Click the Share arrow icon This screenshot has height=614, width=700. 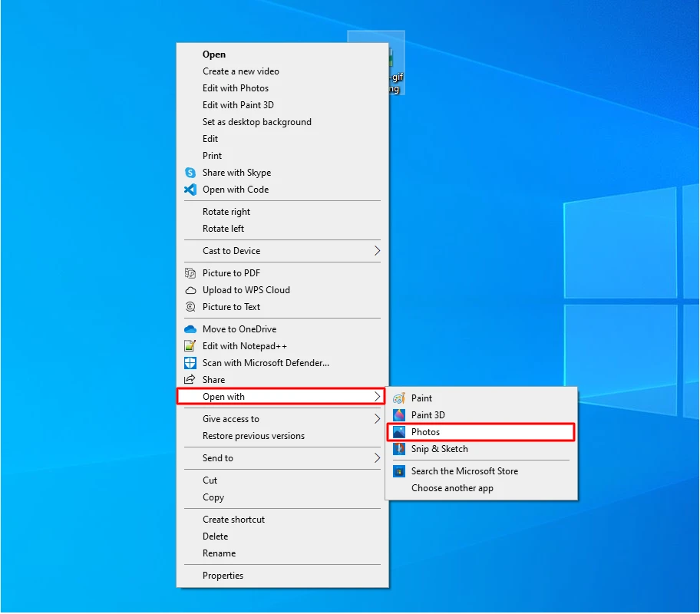tap(190, 380)
